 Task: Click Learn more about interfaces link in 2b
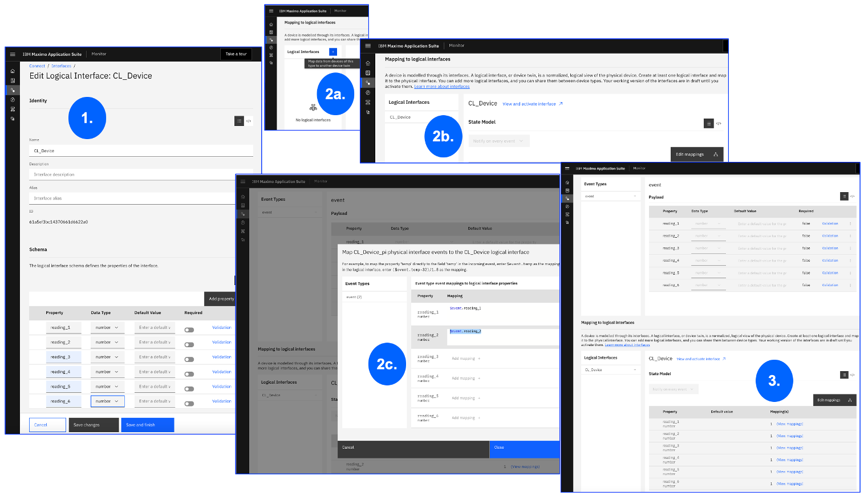click(x=442, y=87)
